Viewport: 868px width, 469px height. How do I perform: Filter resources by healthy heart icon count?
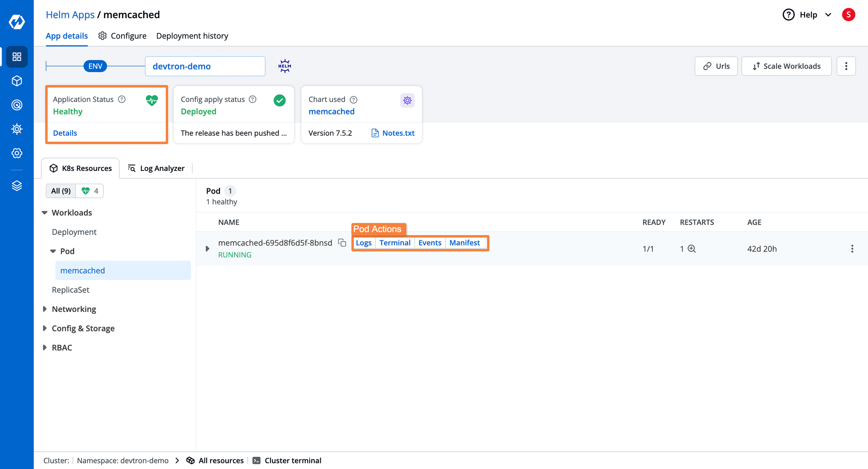click(x=90, y=191)
